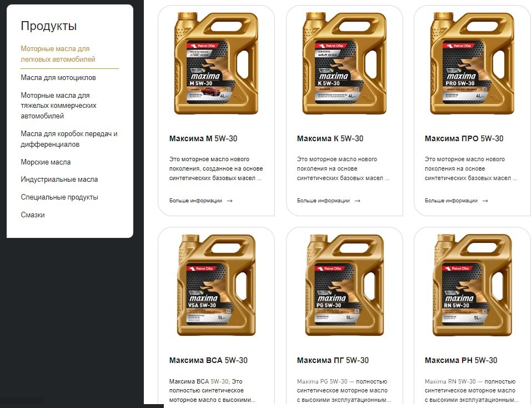Click the Максима ВСА 5W-30 title
Screen dimensions: 532x408
(208, 360)
